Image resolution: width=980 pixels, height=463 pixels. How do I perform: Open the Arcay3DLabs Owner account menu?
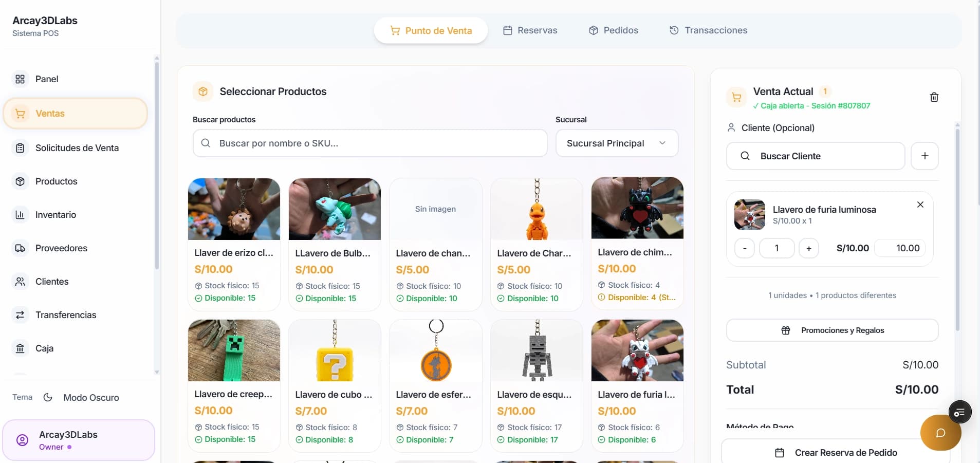[x=79, y=440]
